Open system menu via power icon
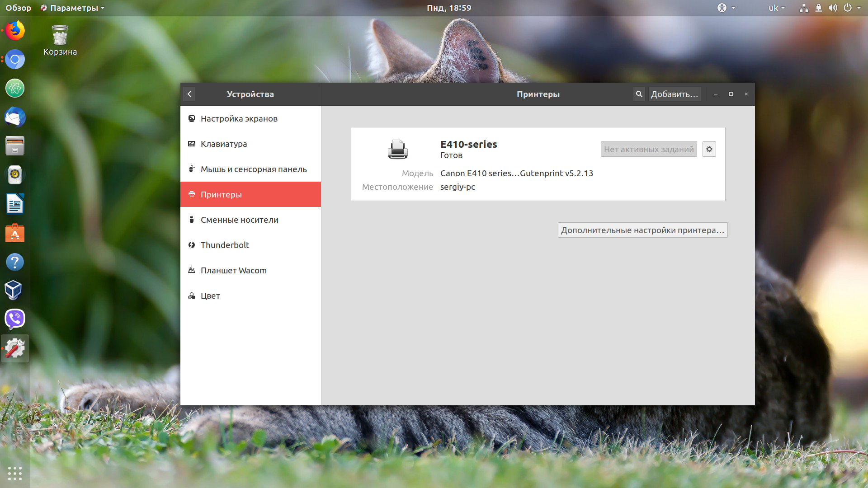The width and height of the screenshot is (868, 488). pyautogui.click(x=852, y=8)
